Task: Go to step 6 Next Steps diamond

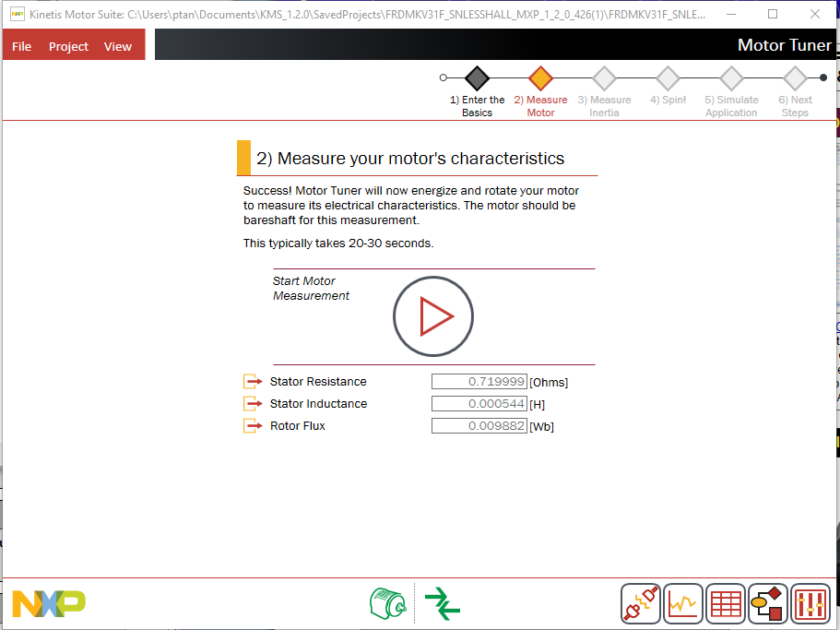Action: [795, 78]
